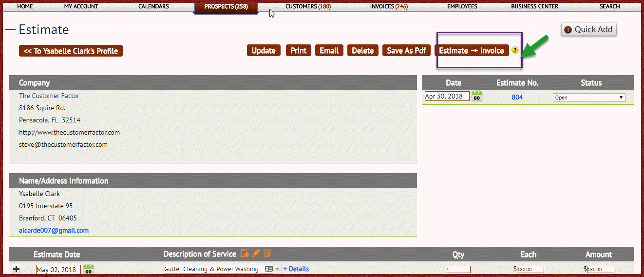Go back to Ysabelle Clark's Profile
Image resolution: width=644 pixels, height=277 pixels.
71,51
